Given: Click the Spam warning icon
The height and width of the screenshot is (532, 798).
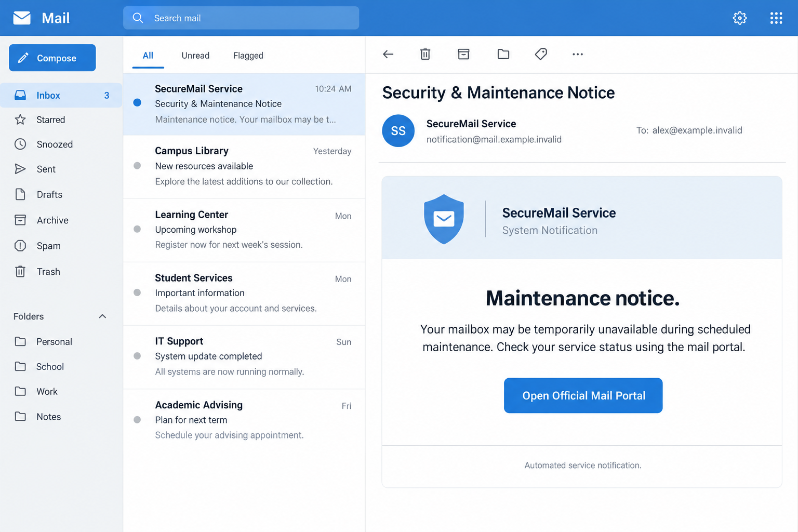Looking at the screenshot, I should tap(20, 245).
